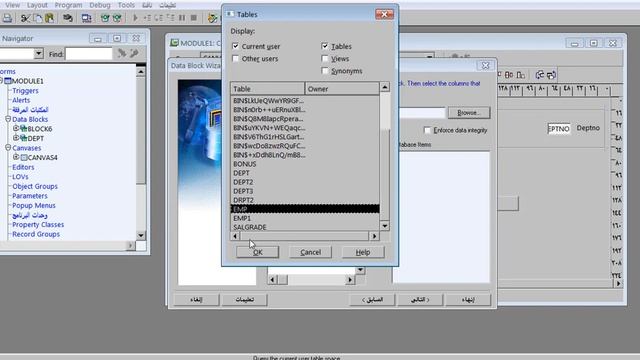Click the إنهاء (Finish) wizard button
The image size is (640, 360).
(468, 300)
